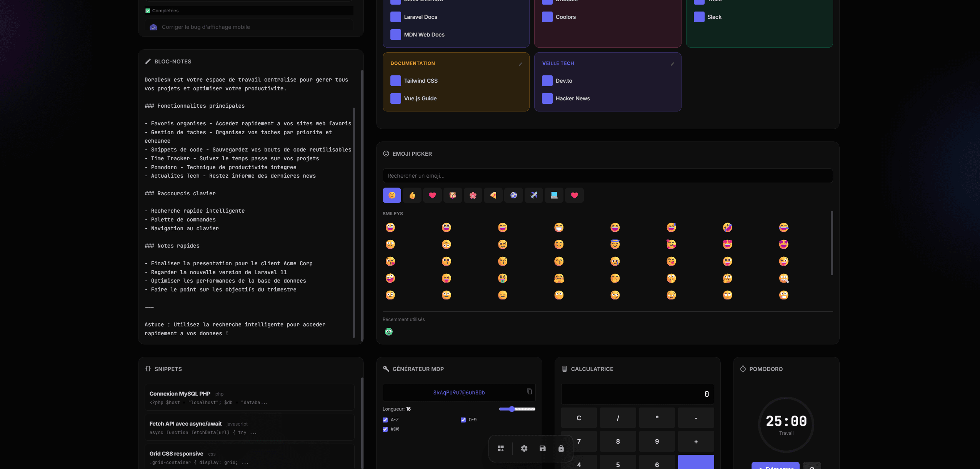Open settings gear in floating toolbar
The image size is (980, 469).
[524, 448]
